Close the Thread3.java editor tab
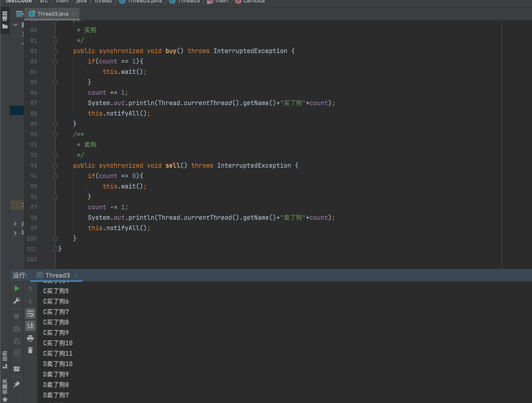 point(74,14)
